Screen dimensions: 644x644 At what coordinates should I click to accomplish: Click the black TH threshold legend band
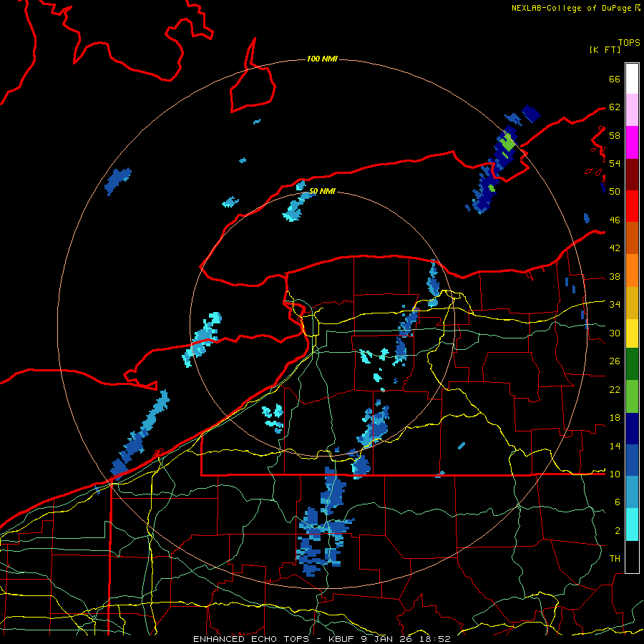pos(632,557)
